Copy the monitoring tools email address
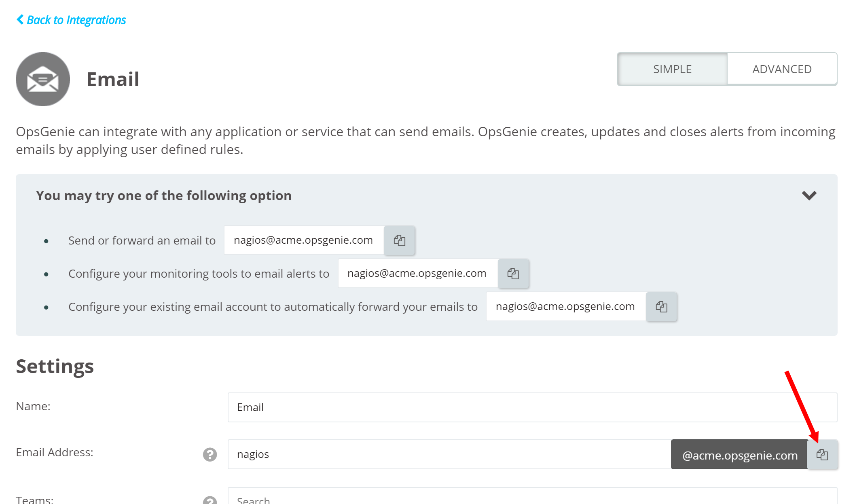The image size is (855, 504). (513, 274)
